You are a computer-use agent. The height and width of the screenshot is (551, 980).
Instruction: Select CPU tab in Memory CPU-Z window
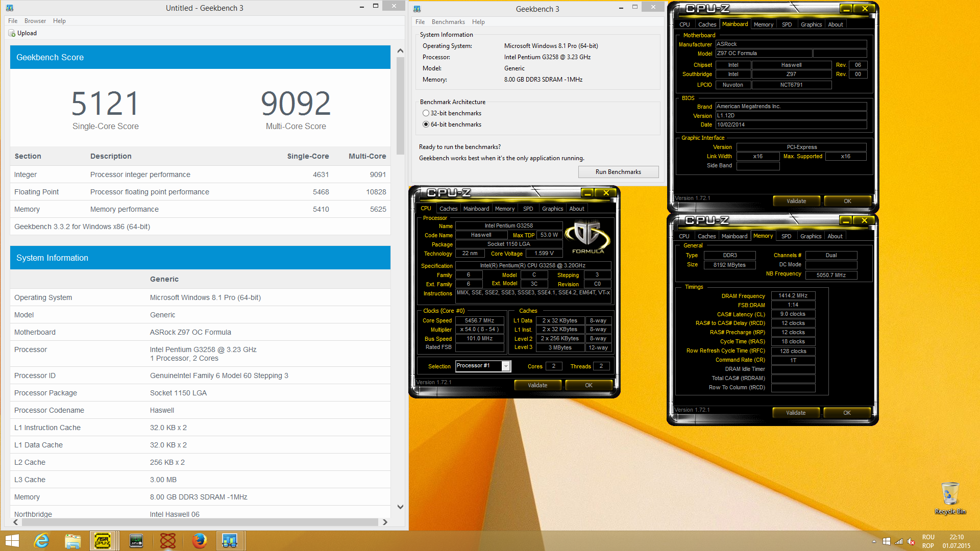tap(684, 236)
